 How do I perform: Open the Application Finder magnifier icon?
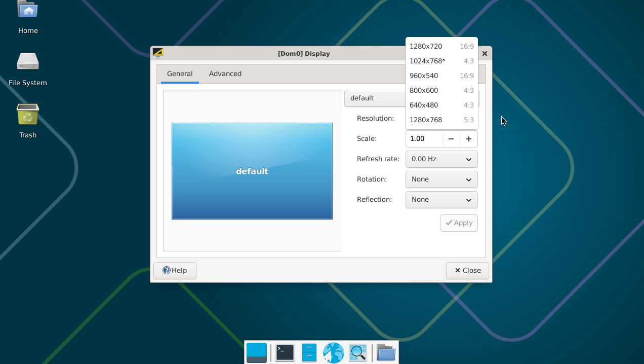(357, 352)
